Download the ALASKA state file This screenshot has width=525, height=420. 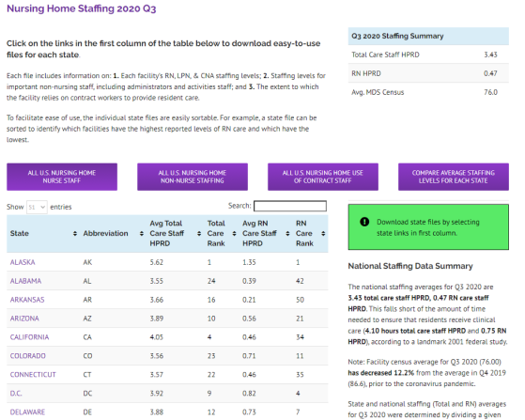pos(23,262)
